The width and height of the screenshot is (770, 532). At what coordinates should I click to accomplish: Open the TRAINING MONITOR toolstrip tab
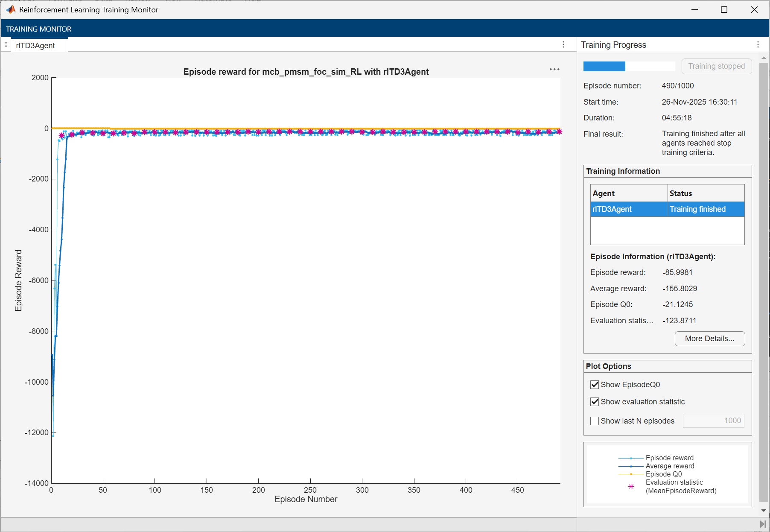[39, 29]
